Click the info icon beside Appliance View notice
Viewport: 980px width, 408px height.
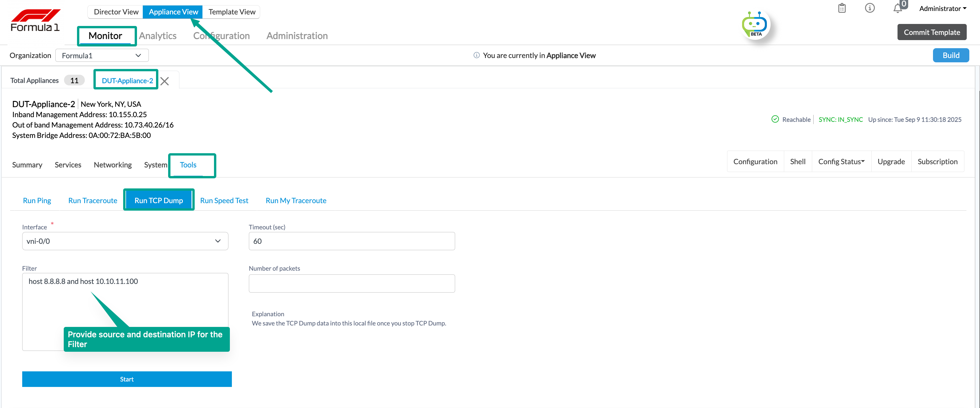click(476, 55)
